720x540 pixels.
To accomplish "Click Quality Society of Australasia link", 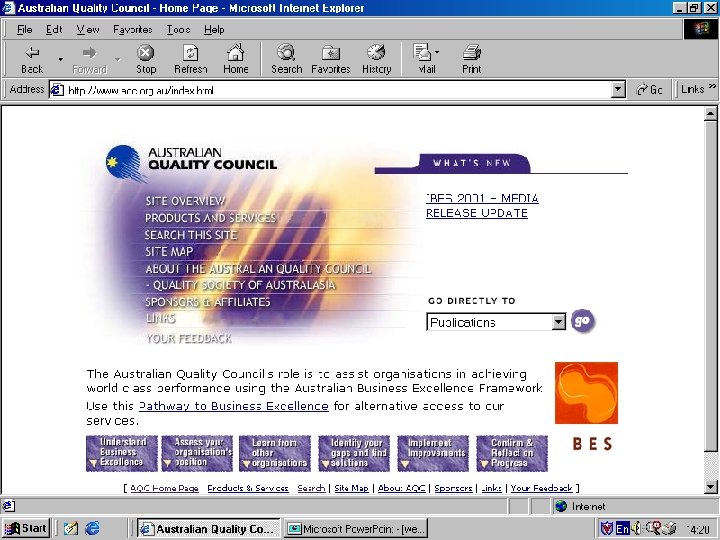I will pos(240,285).
